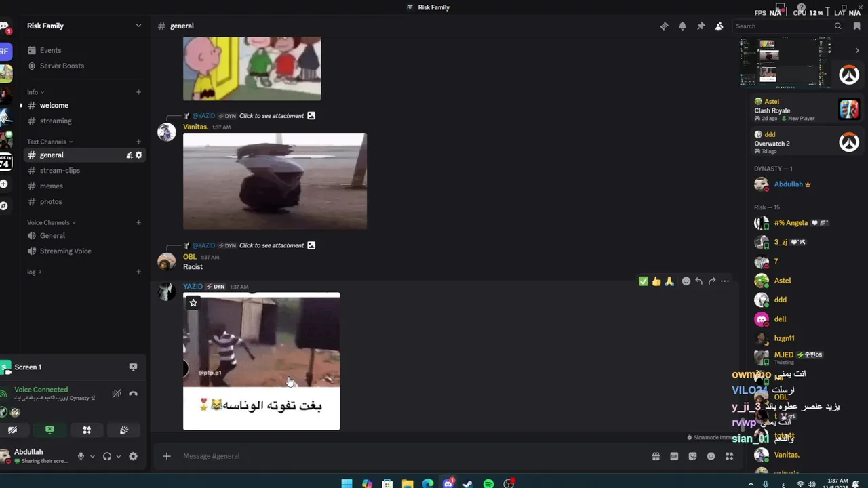Expand the log category
868x488 pixels.
tap(34, 272)
